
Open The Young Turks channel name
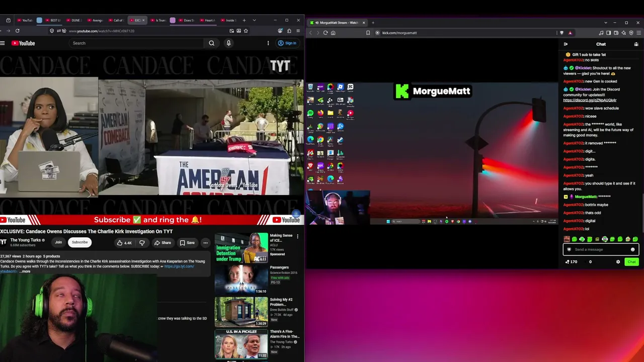tap(25, 240)
